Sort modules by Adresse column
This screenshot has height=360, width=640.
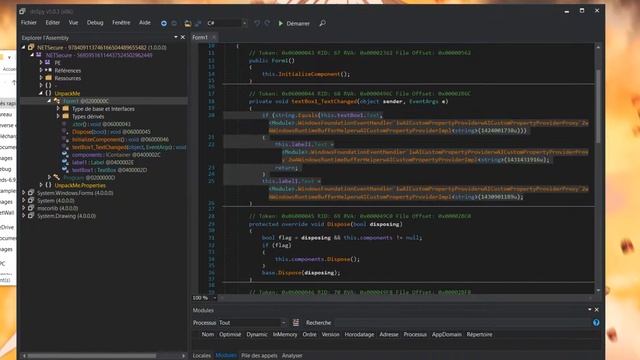389,334
